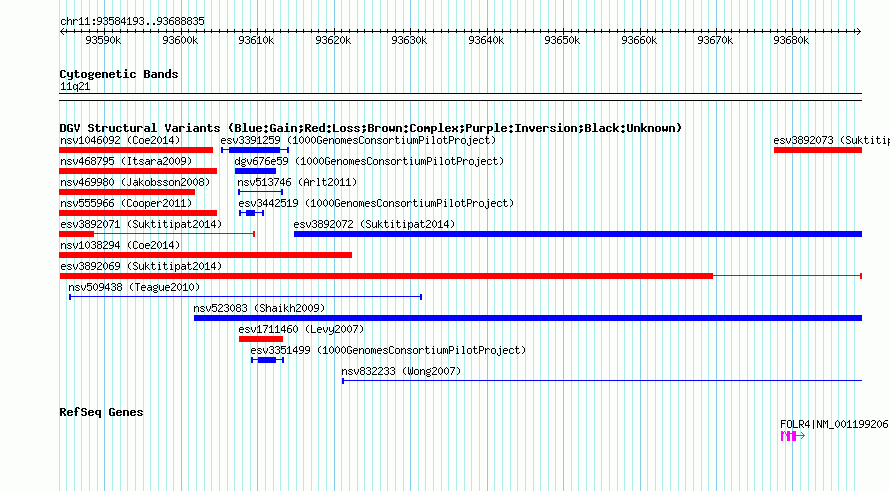Click the 93600k ruler tick label

point(180,40)
